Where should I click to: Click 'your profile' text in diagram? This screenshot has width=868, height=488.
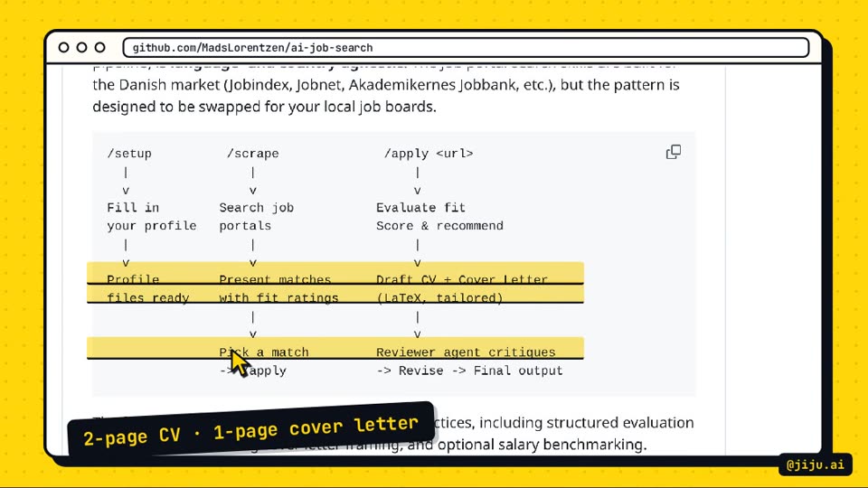point(152,226)
